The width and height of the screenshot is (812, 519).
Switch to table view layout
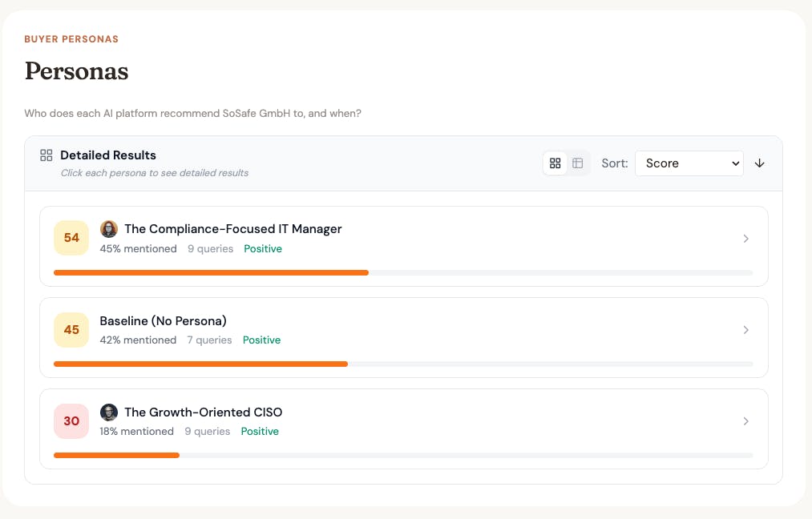pos(578,163)
